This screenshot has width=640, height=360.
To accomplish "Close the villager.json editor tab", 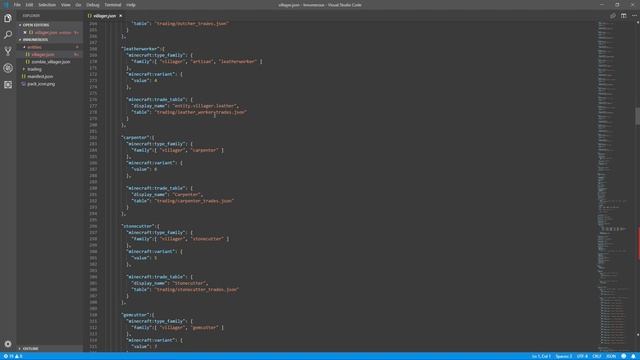I will pyautogui.click(x=120, y=16).
